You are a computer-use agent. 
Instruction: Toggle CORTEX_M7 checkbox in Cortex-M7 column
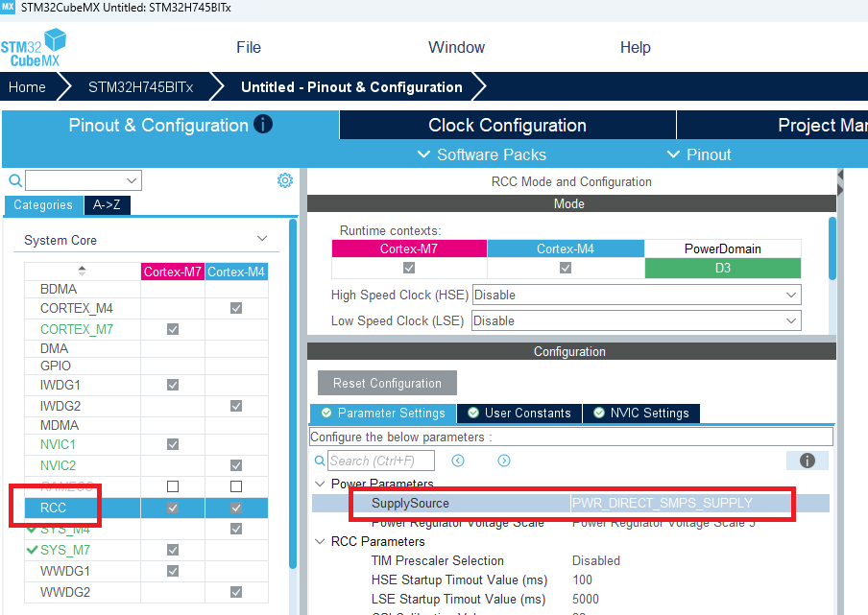(x=173, y=329)
